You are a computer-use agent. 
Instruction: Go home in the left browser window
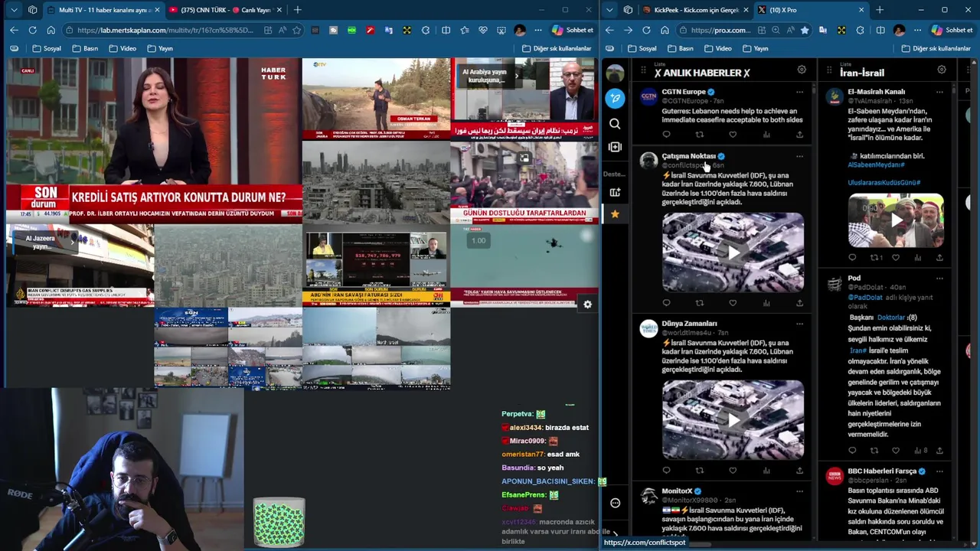[51, 30]
